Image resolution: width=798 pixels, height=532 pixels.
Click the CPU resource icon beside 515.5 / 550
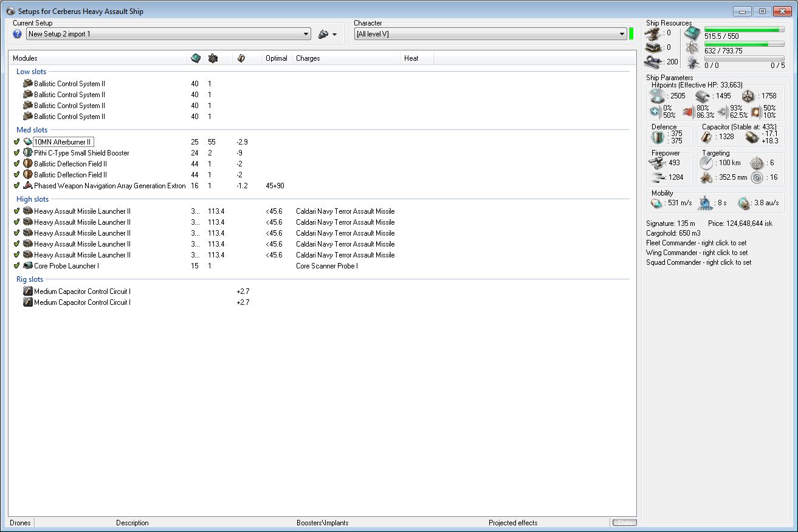(692, 33)
